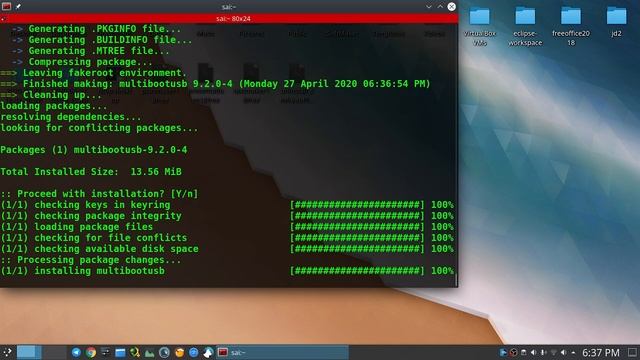Screen dimensions: 640x360
Task: Open the Virtual Box VMs desktop folder
Action: coord(480,25)
